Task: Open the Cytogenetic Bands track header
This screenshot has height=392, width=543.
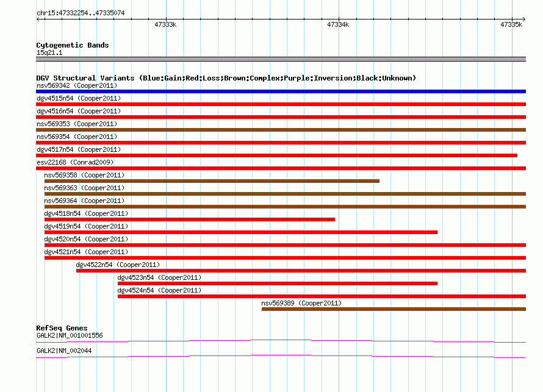Action: 73,45
